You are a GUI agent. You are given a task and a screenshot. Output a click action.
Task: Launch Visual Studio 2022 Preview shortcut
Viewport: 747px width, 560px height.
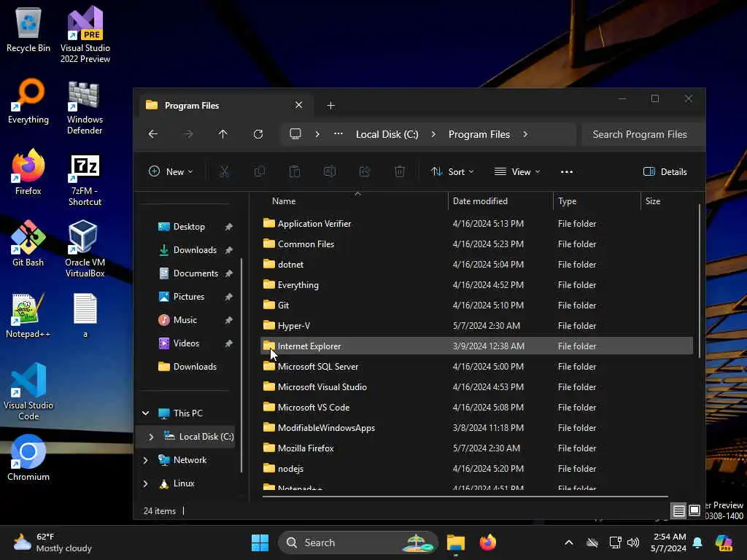pyautogui.click(x=85, y=34)
